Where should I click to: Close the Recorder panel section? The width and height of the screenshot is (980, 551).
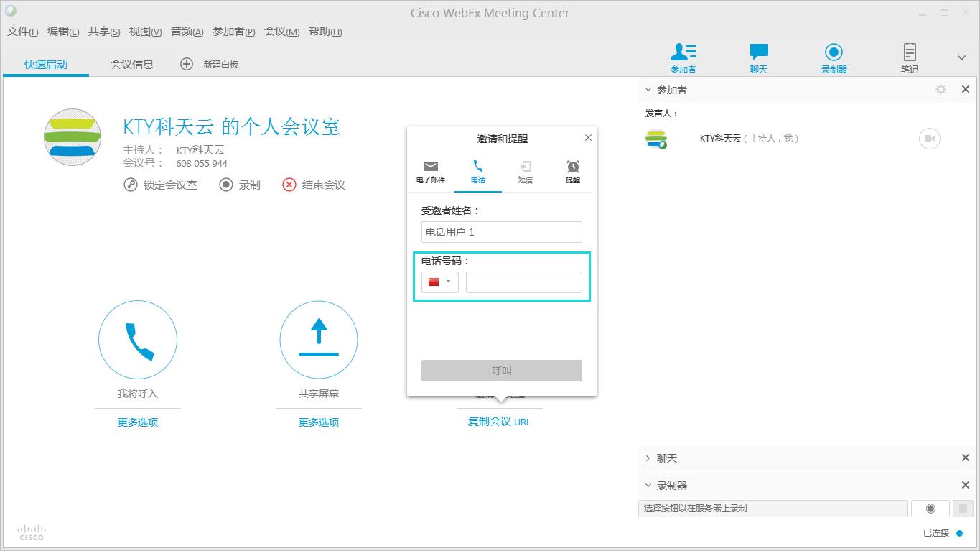(x=966, y=486)
